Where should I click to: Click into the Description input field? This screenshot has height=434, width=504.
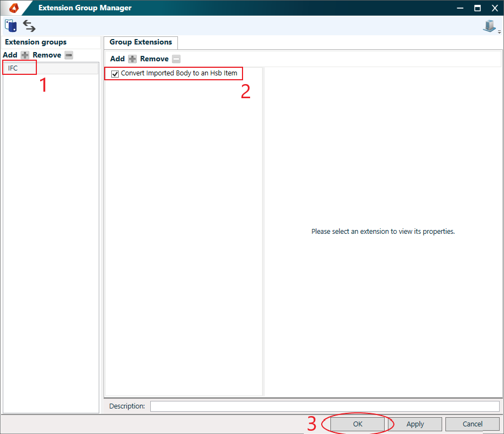point(324,406)
